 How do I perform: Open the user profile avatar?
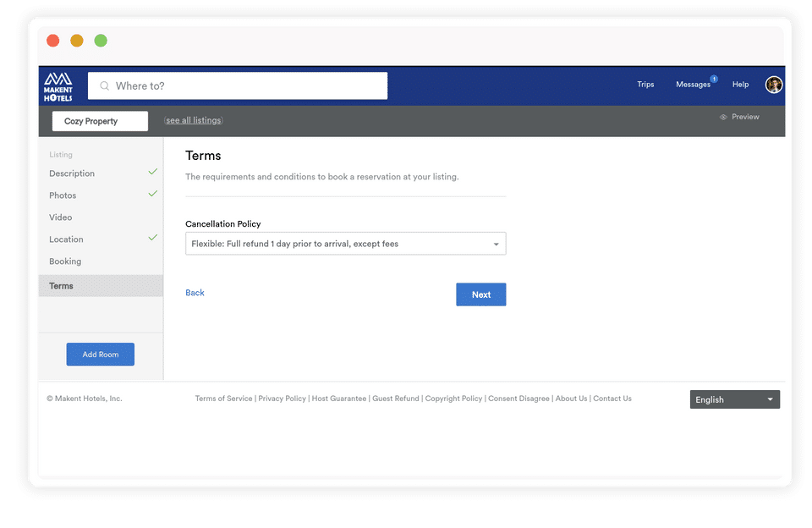pos(774,85)
